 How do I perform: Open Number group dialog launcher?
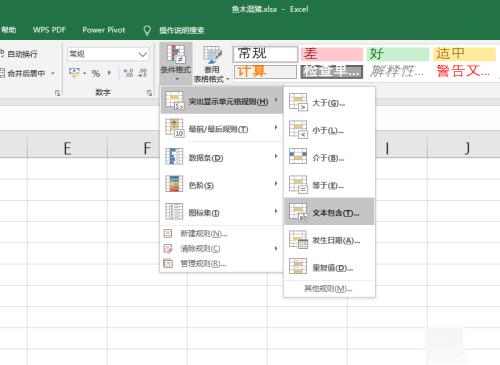coord(149,93)
